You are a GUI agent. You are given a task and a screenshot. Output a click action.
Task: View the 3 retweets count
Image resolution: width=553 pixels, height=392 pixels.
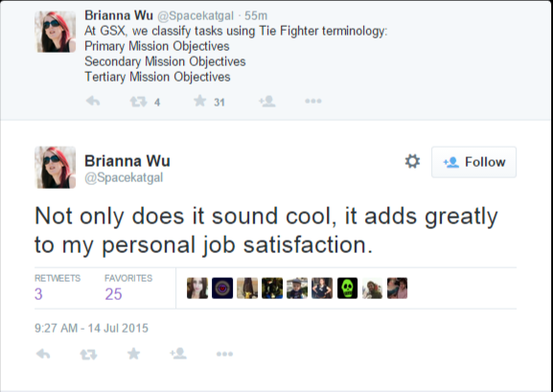[38, 294]
